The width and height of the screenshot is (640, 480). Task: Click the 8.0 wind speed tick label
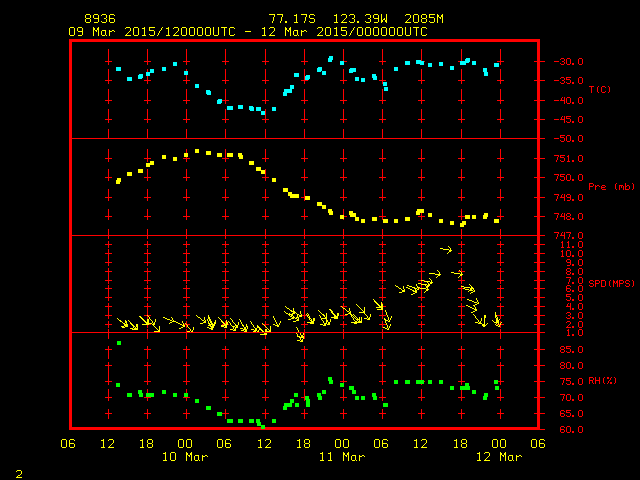[x=574, y=271]
